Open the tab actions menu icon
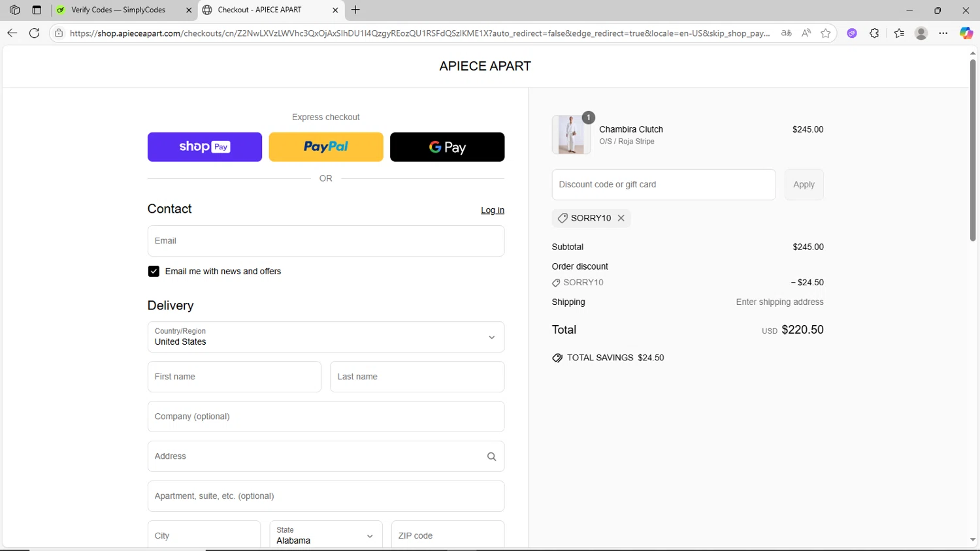 click(37, 10)
